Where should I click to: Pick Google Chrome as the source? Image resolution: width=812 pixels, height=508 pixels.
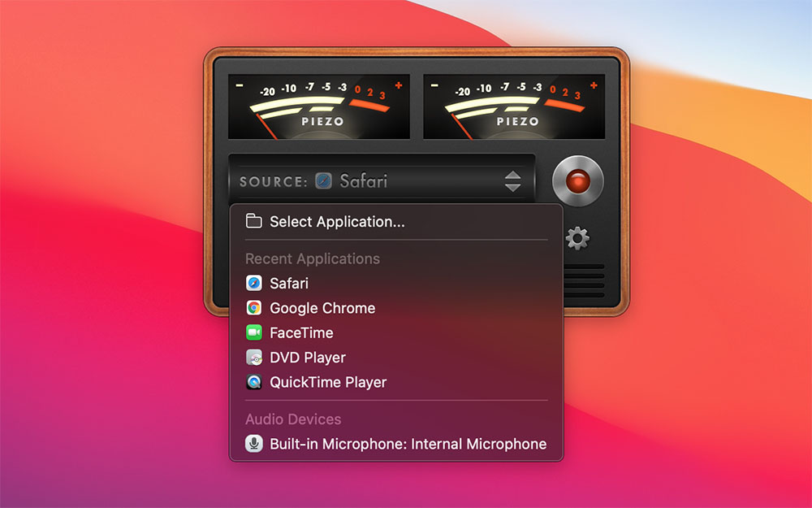coord(396,308)
